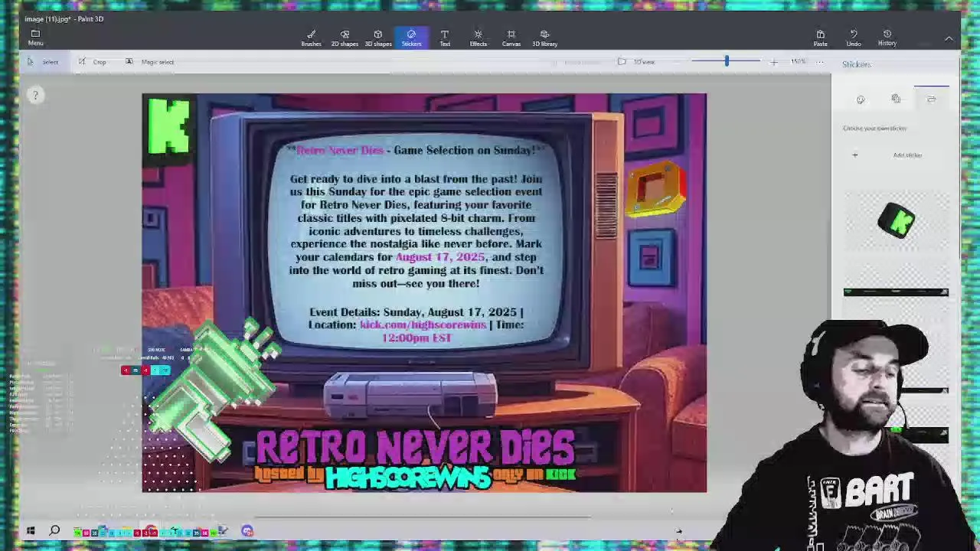Open the Effects panel
This screenshot has height=551, width=980.
pos(479,38)
